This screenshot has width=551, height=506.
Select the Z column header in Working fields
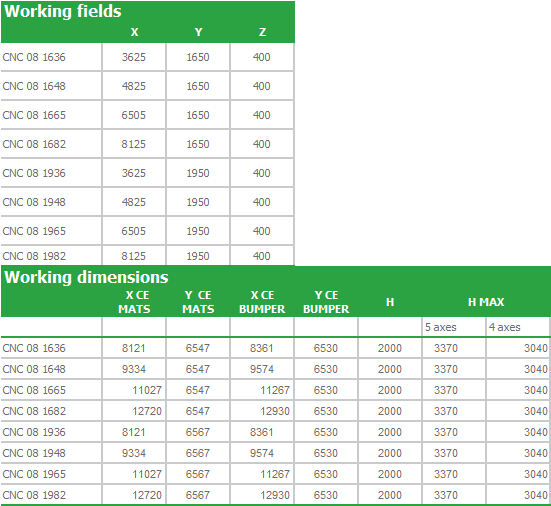262,32
